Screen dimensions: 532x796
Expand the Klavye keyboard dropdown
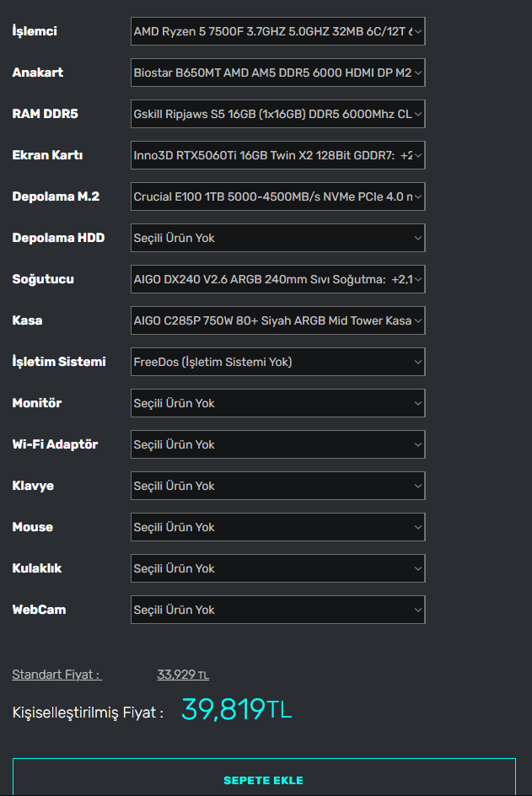point(277,487)
